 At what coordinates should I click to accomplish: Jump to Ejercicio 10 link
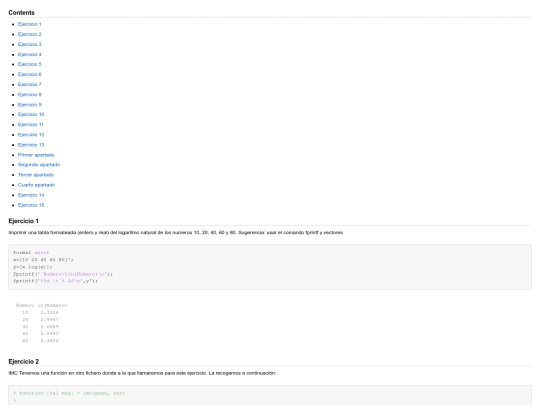(x=31, y=114)
